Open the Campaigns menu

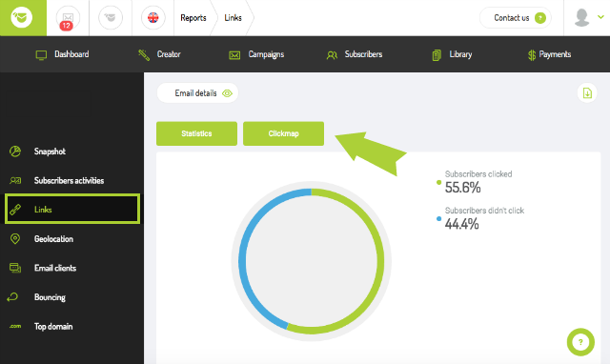[x=256, y=54]
